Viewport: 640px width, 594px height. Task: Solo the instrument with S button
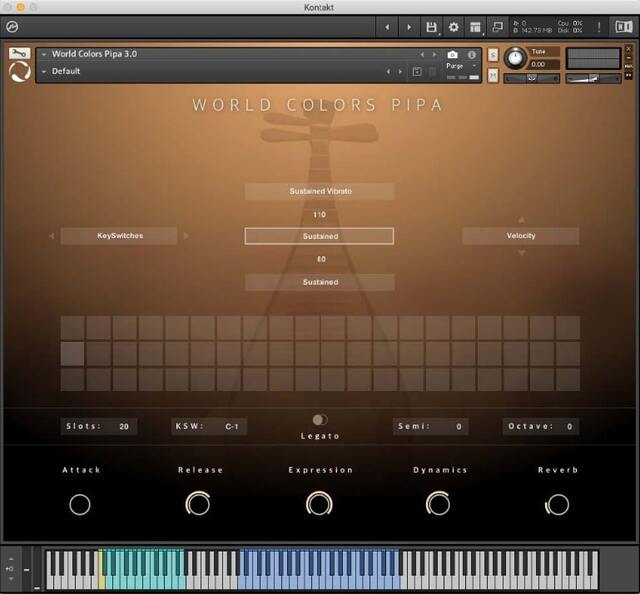[x=493, y=55]
